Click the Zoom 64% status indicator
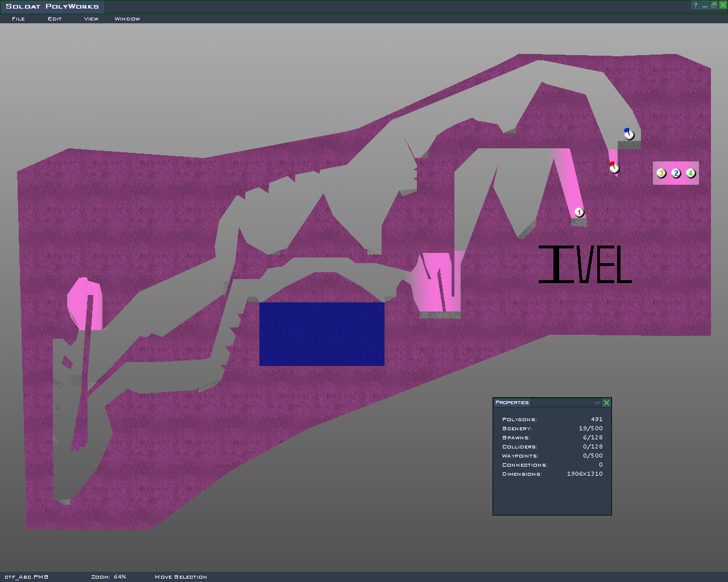The width and height of the screenshot is (728, 582). [x=109, y=577]
